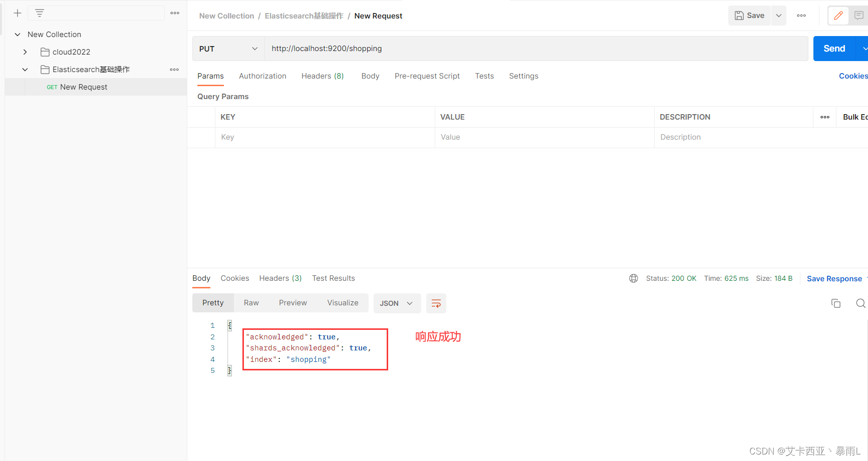Open request more actions ellipsis beside Save

coord(801,16)
